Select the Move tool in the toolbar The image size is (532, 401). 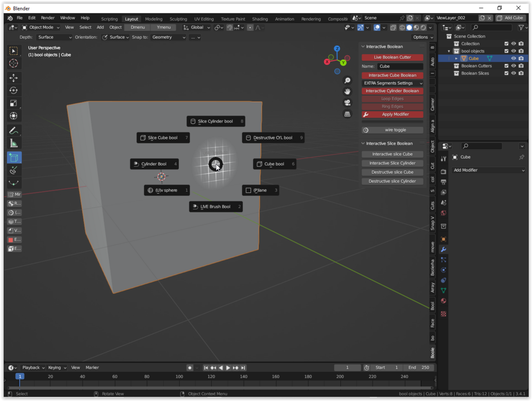coord(14,78)
